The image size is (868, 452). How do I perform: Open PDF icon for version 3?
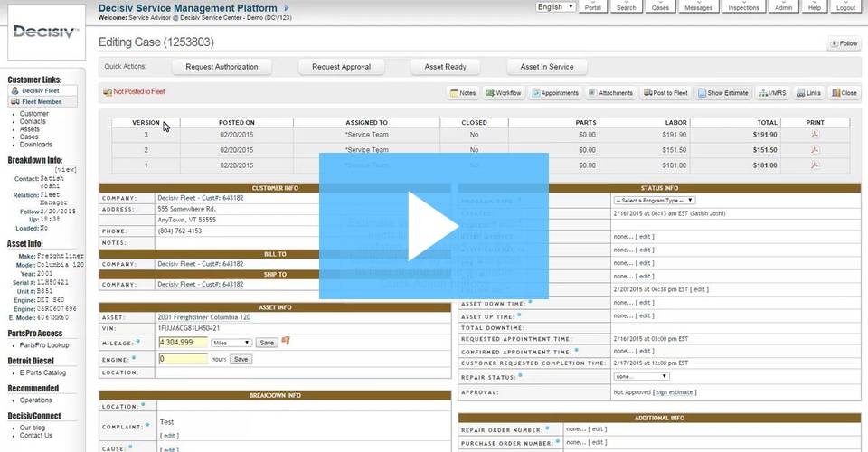[815, 134]
